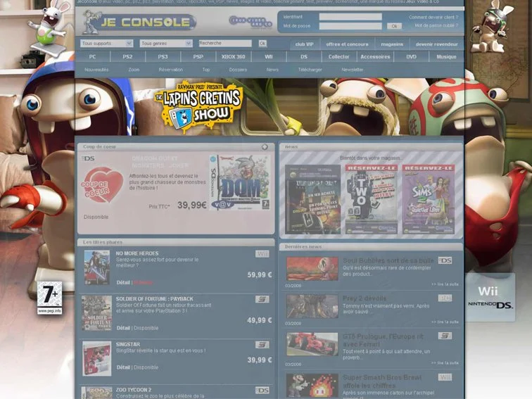The width and height of the screenshot is (532, 399).
Task: Click the Wii platform badge for No More Heroes
Action: click(262, 254)
